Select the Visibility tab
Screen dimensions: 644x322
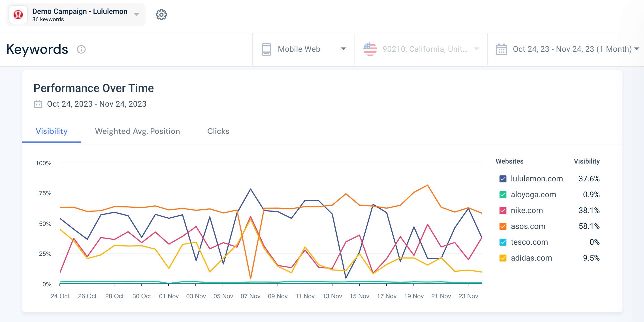coord(52,131)
